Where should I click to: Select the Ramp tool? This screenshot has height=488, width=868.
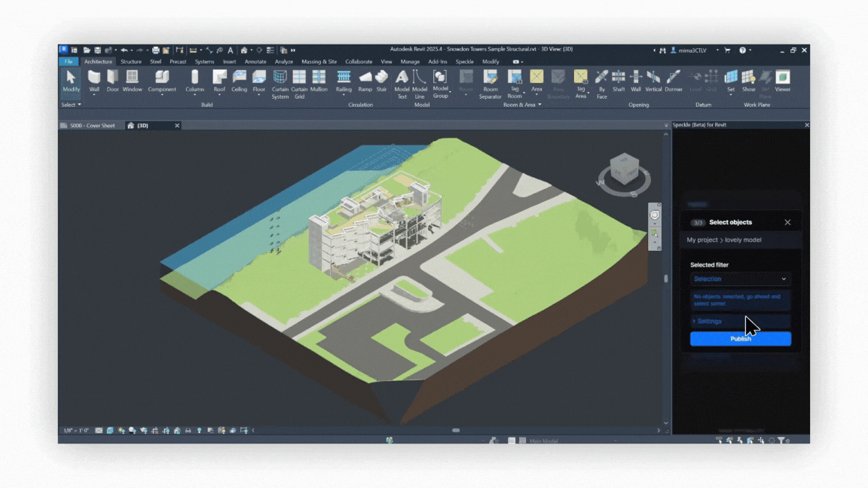(x=365, y=81)
